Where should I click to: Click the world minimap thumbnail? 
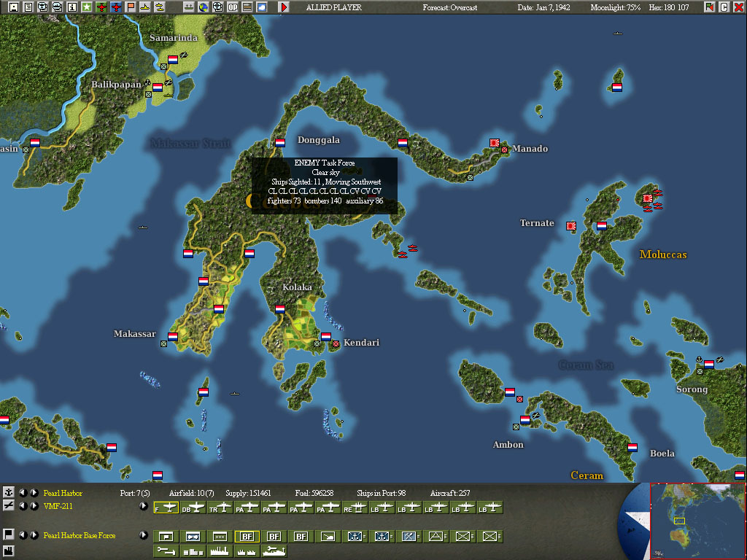tap(697, 521)
